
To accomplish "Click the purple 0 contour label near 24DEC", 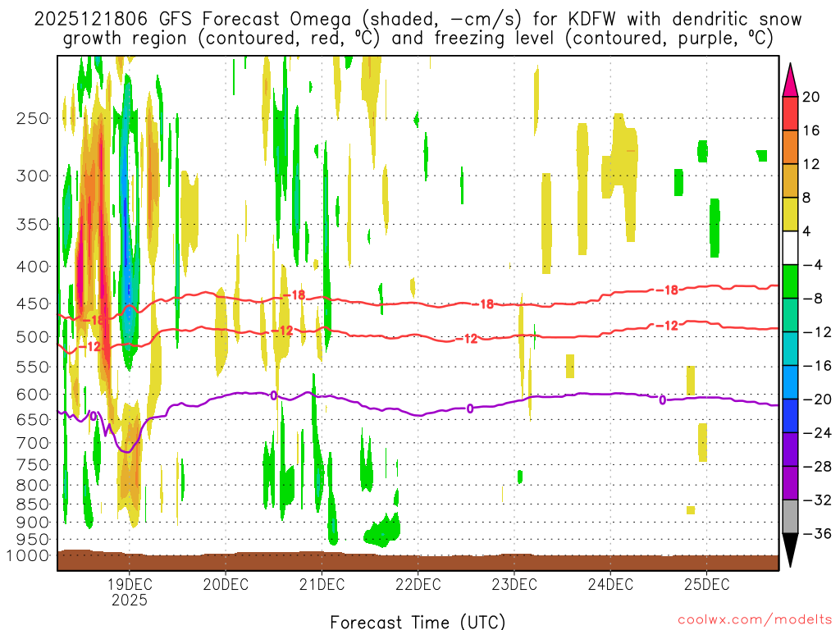I will pyautogui.click(x=663, y=399).
